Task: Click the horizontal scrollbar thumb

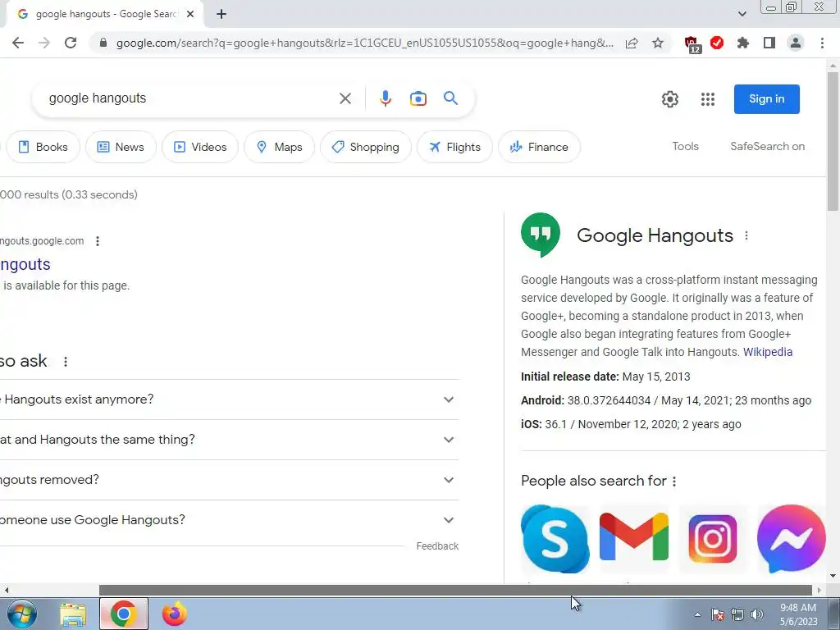Action: coord(455,591)
